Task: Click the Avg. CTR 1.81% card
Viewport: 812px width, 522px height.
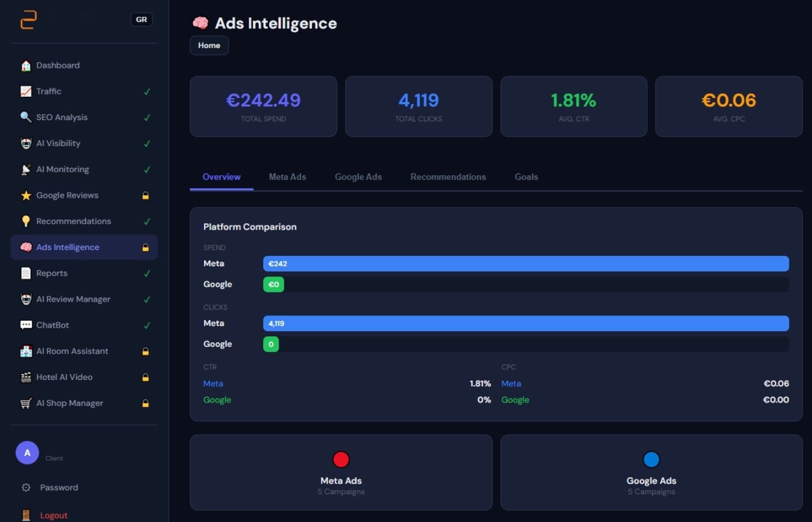Action: pyautogui.click(x=574, y=107)
